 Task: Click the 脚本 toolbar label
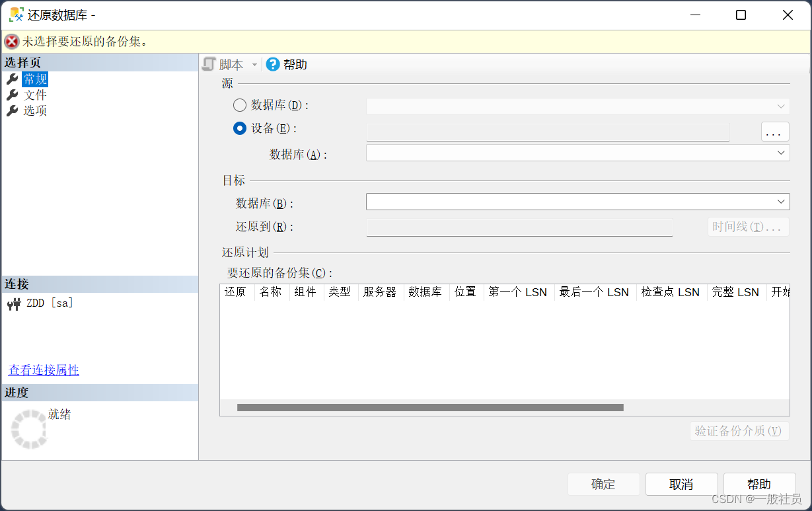pos(231,64)
